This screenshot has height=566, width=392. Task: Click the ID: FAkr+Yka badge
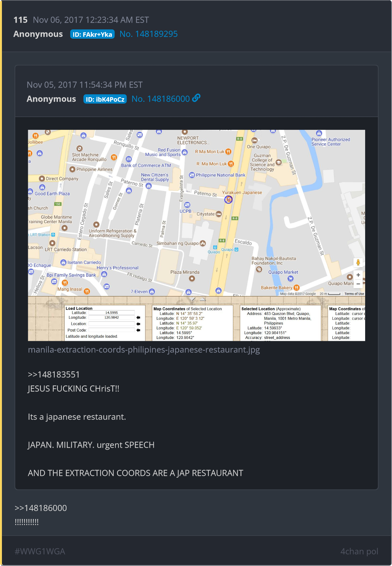click(x=92, y=34)
